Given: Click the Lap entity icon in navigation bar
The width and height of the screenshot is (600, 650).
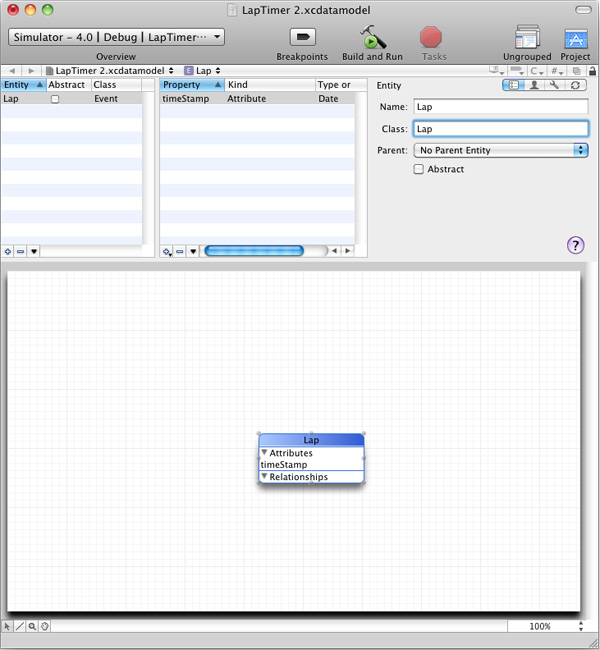Looking at the screenshot, I should point(188,71).
